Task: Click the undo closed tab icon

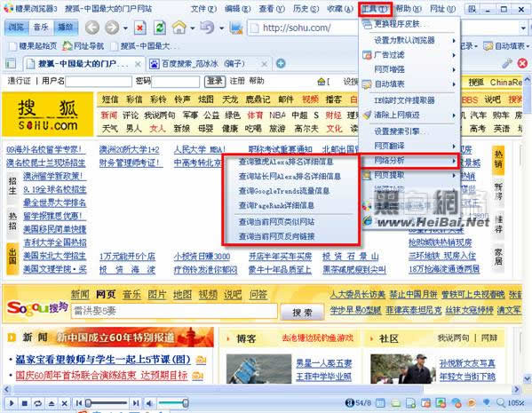Action: click(207, 28)
